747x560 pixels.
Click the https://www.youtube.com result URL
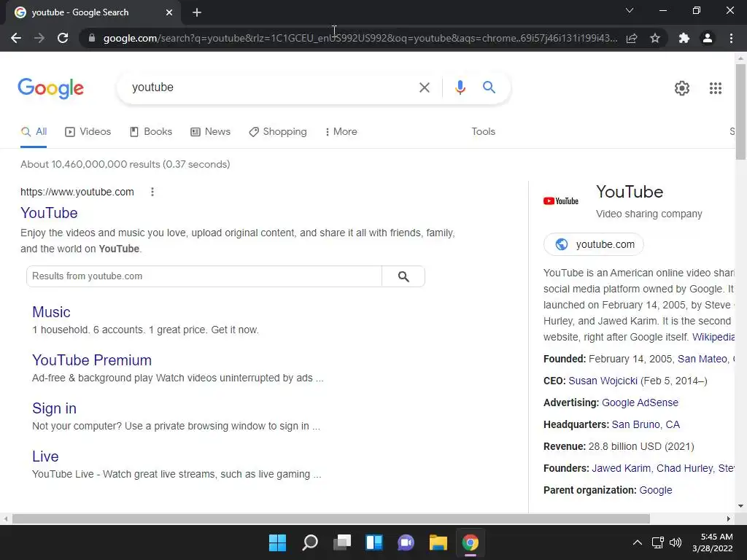(x=77, y=192)
